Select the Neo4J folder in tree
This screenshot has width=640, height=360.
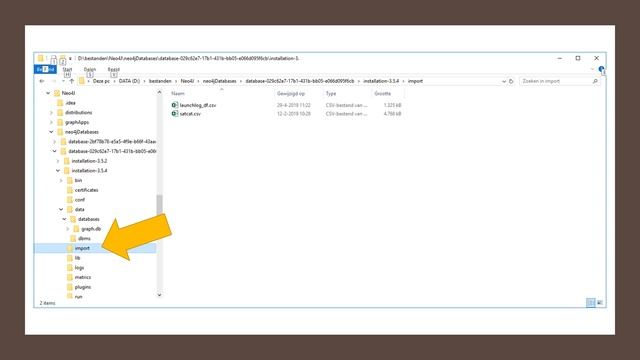coord(68,93)
